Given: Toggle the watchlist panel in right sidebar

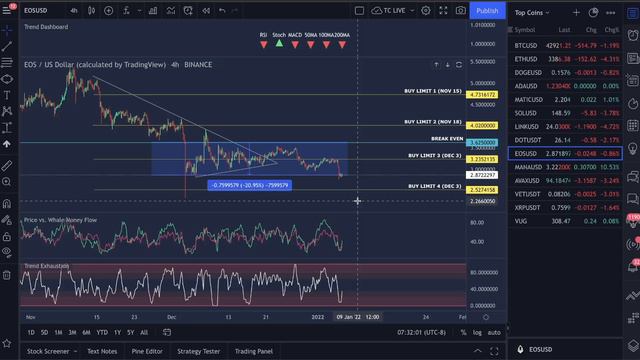Looking at the screenshot, I should 633,13.
